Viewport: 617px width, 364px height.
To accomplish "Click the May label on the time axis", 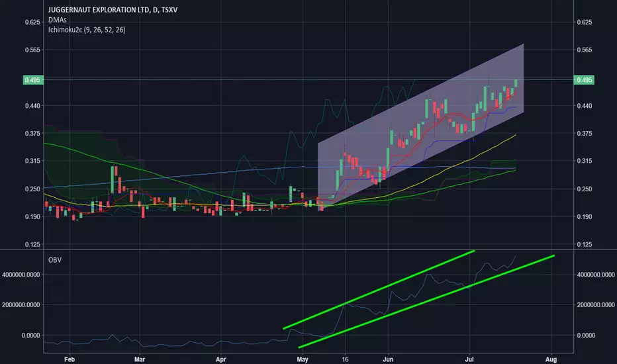I will (302, 359).
